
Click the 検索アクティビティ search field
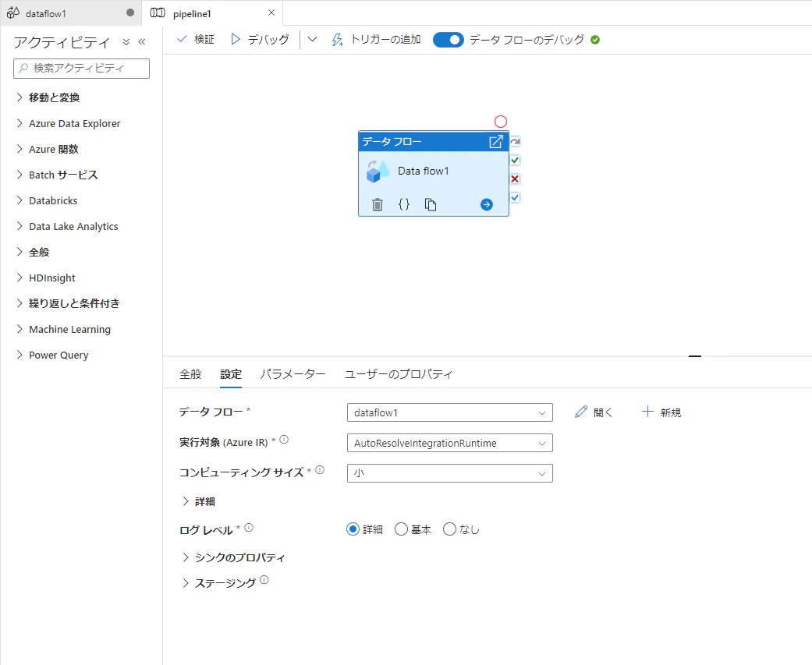click(81, 69)
